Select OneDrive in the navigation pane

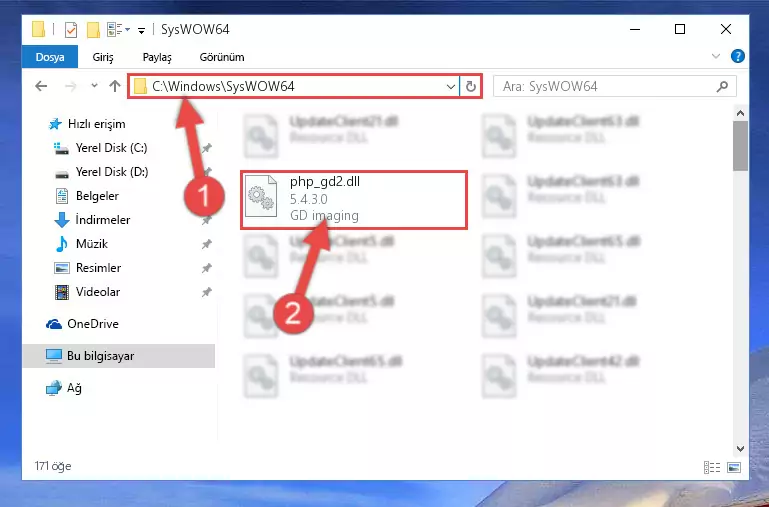click(x=93, y=324)
